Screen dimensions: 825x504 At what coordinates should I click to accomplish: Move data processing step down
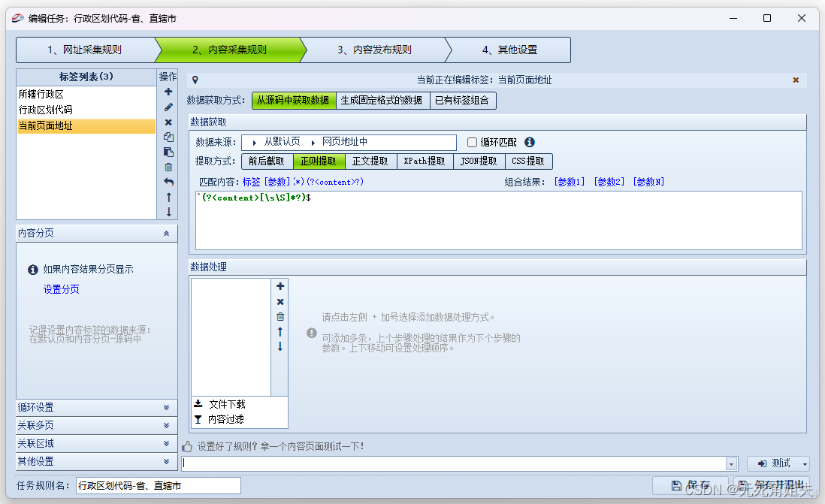(x=280, y=347)
